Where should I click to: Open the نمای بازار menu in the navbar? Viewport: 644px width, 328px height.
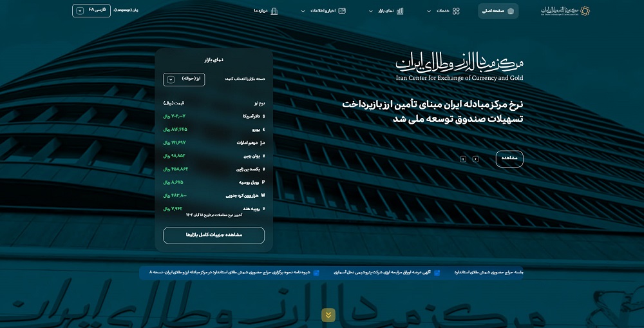pyautogui.click(x=386, y=11)
